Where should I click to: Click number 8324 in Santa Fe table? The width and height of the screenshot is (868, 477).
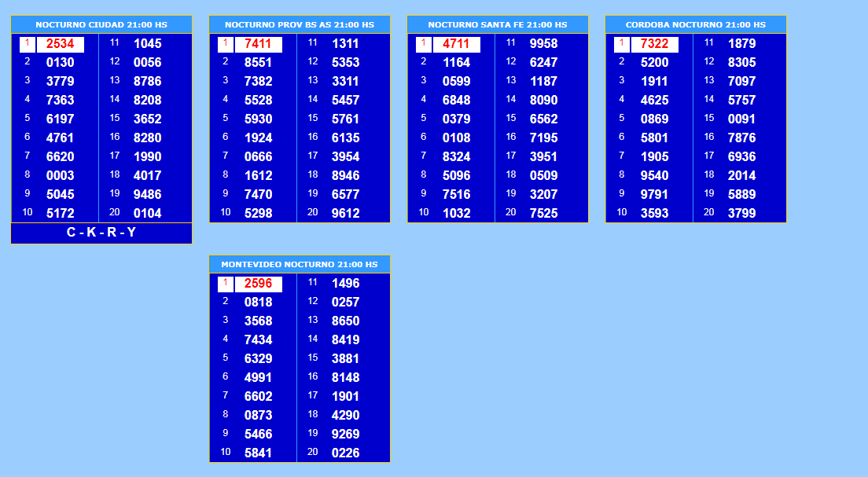point(457,156)
